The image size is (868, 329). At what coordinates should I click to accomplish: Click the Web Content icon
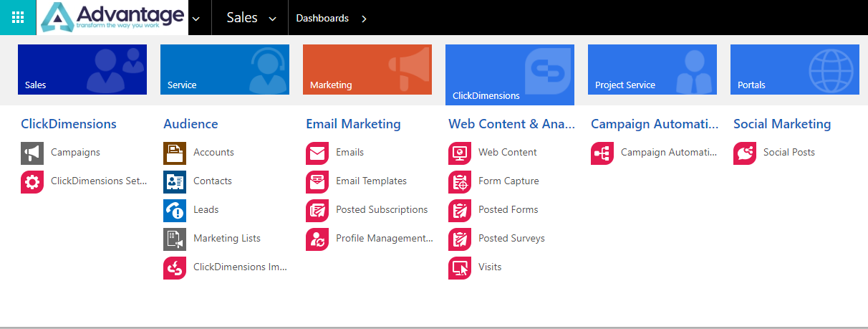pos(460,153)
